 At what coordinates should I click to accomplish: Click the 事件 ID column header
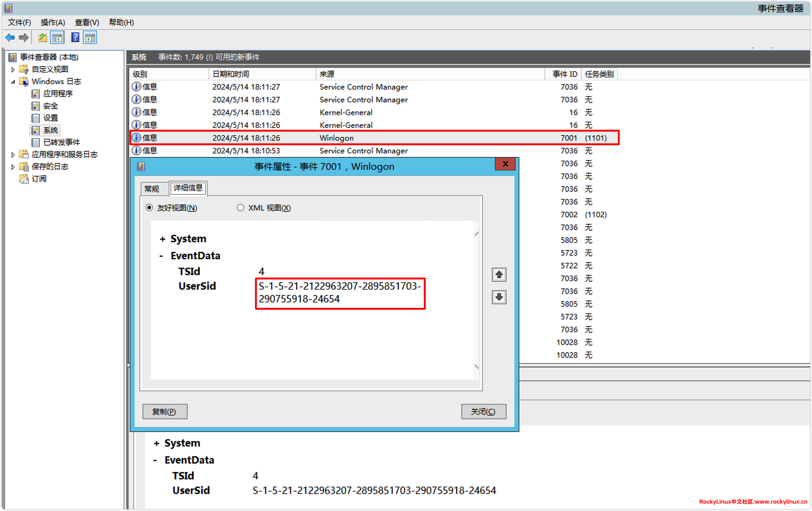pos(565,74)
